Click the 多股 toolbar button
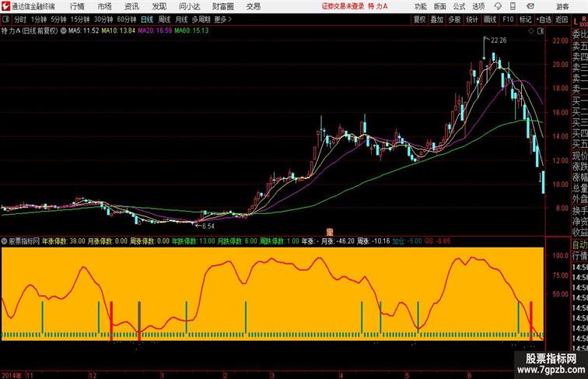 (x=454, y=19)
